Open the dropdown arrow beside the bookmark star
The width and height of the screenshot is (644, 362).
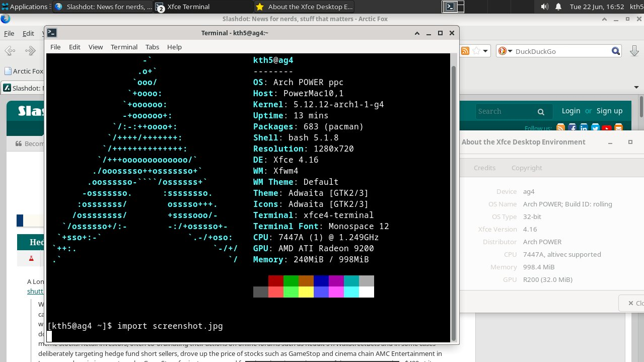pyautogui.click(x=486, y=51)
